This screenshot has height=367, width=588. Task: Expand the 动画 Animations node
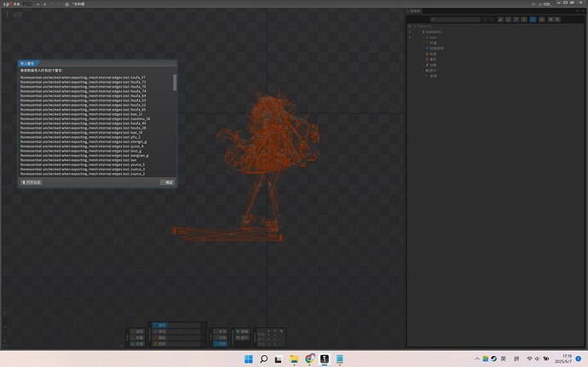[x=424, y=65]
